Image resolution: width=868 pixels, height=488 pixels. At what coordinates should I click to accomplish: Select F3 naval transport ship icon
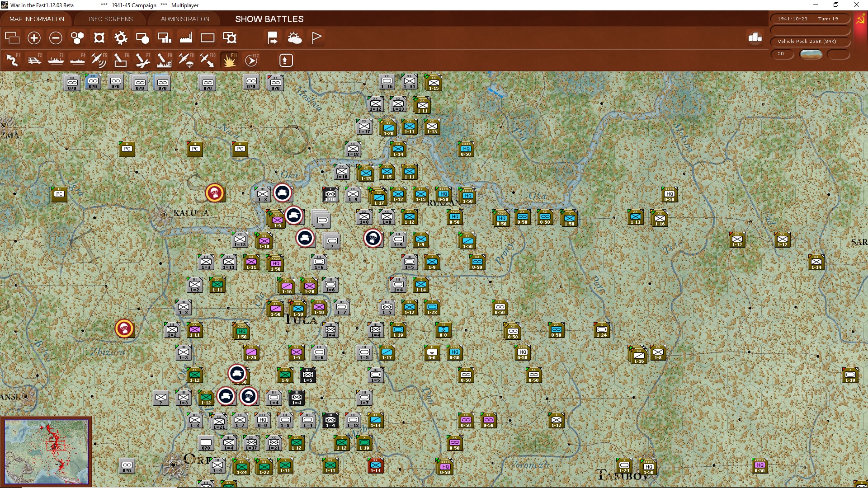click(x=56, y=60)
